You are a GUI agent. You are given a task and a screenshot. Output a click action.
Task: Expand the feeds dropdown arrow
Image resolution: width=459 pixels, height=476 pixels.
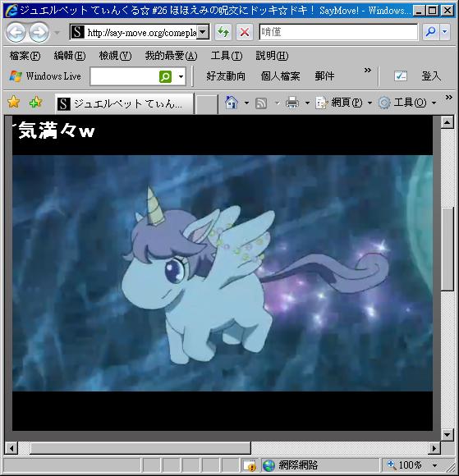click(x=277, y=103)
